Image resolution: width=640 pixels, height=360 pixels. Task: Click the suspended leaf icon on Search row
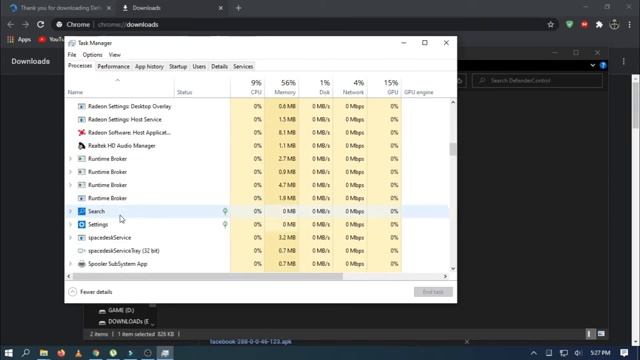225,211
